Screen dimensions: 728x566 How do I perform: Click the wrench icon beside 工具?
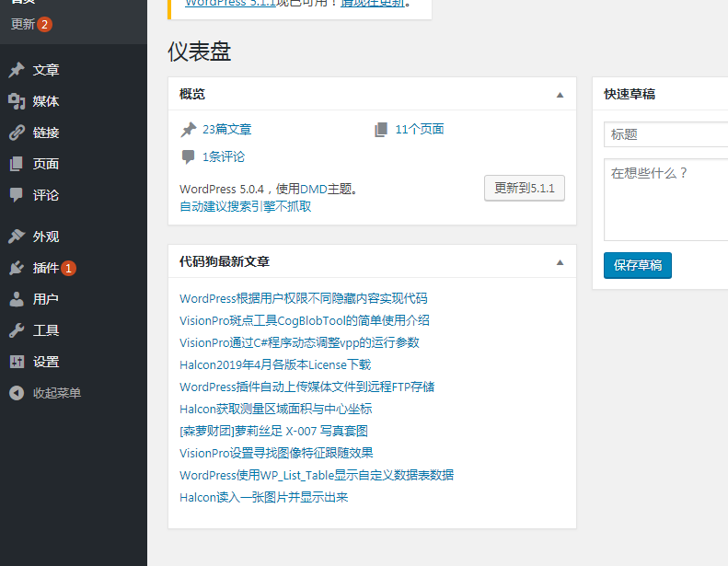point(17,330)
